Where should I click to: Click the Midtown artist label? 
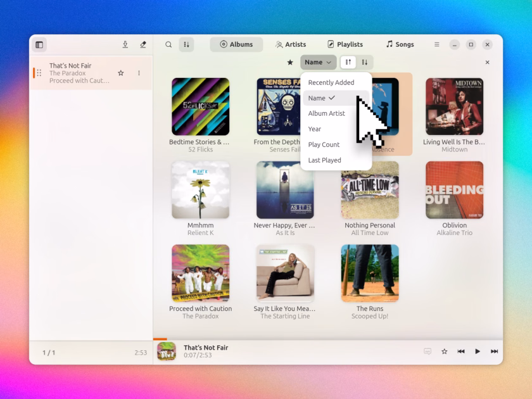pos(454,149)
